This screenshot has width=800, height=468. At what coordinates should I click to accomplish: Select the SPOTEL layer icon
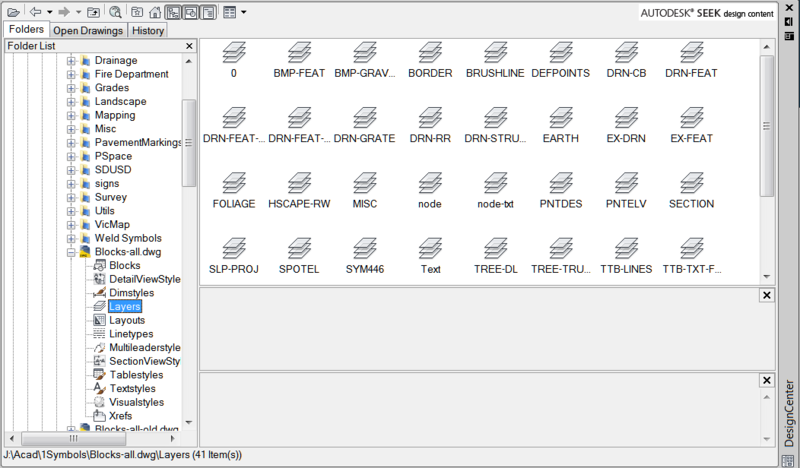[x=299, y=249]
